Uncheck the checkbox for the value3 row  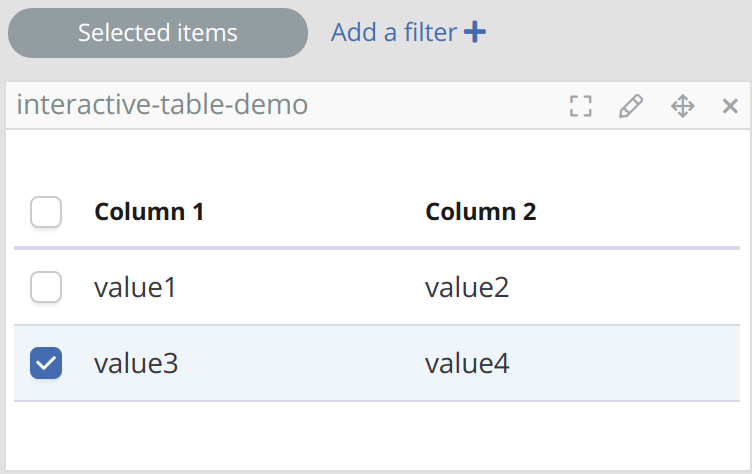click(x=46, y=363)
